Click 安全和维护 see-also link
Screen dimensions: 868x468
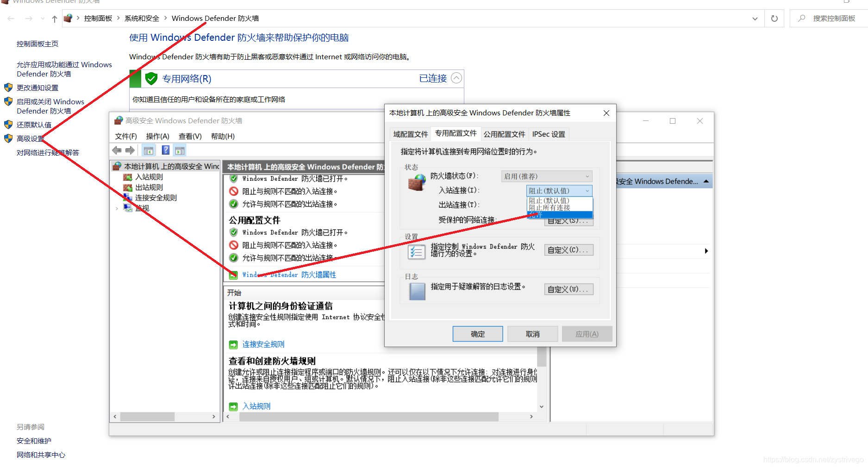[34, 441]
